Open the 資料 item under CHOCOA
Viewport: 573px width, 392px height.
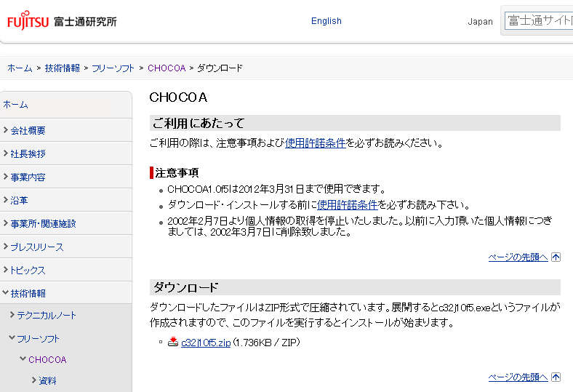click(47, 381)
